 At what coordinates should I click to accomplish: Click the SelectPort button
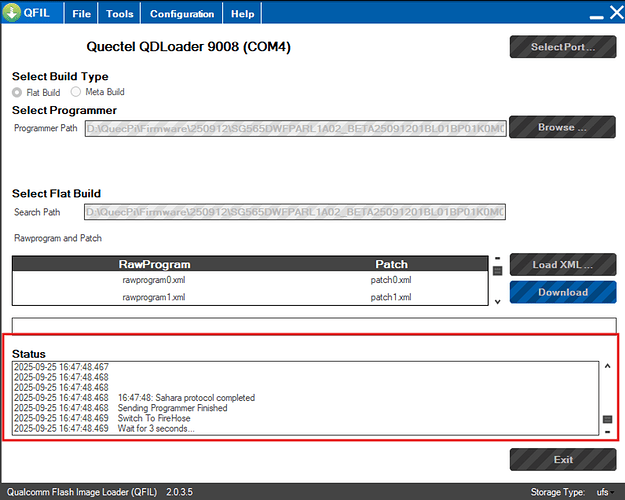tap(563, 47)
